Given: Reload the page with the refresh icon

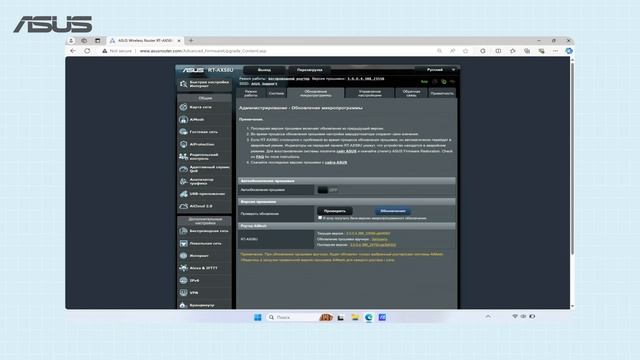Looking at the screenshot, I should [x=87, y=51].
